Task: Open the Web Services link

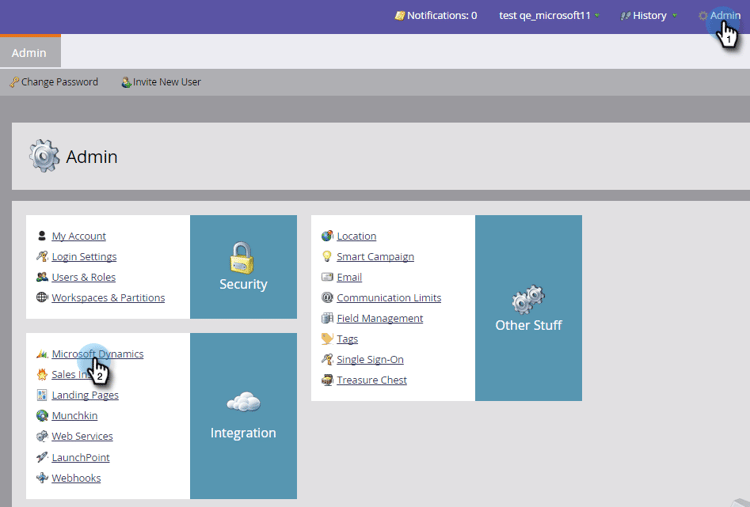Action: pyautogui.click(x=82, y=436)
